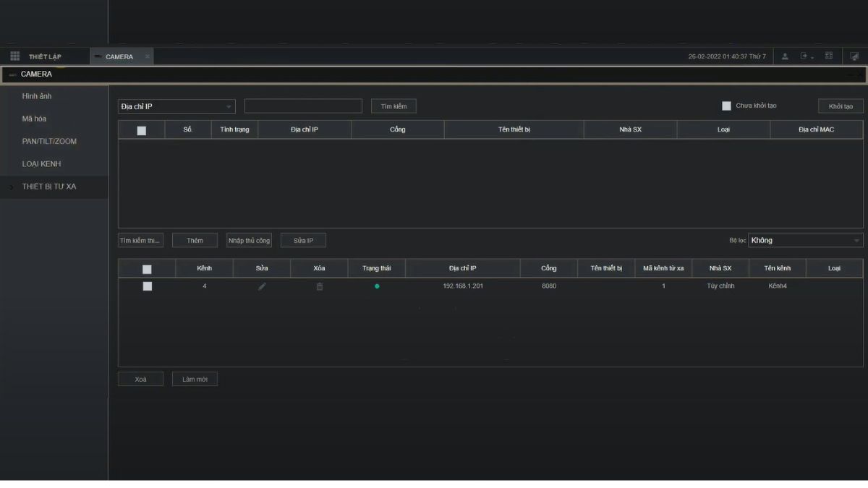Click the Nhập thủ công button

tap(249, 241)
